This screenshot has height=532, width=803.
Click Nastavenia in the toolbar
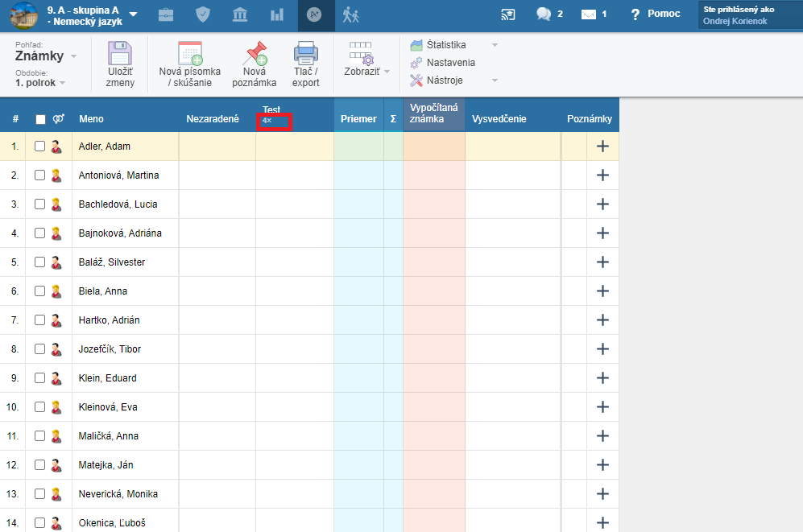pyautogui.click(x=450, y=63)
